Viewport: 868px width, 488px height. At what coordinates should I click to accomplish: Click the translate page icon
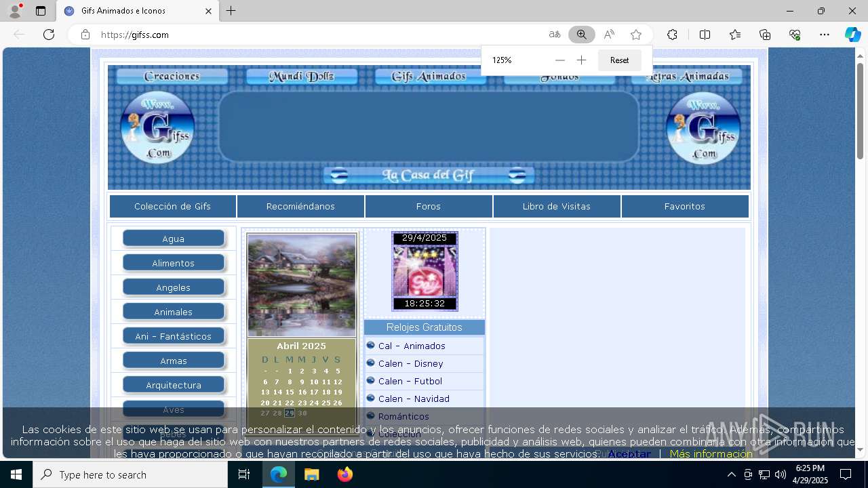(555, 35)
